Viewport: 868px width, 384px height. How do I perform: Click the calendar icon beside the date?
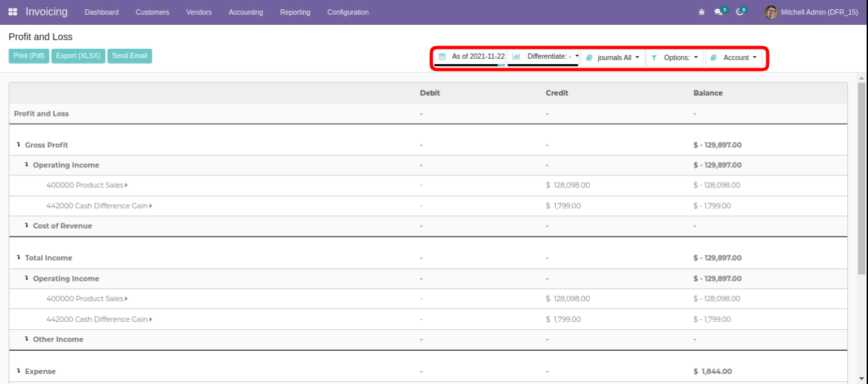(x=442, y=57)
